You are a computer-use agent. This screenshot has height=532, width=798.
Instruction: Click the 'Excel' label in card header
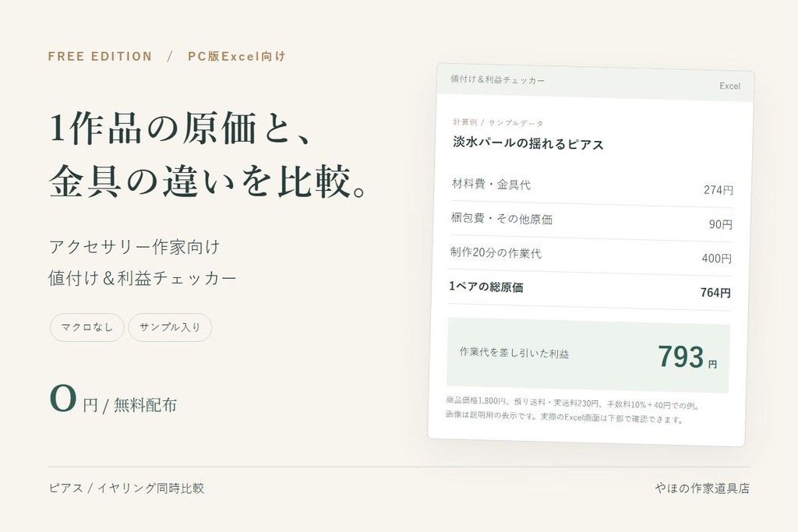click(729, 86)
